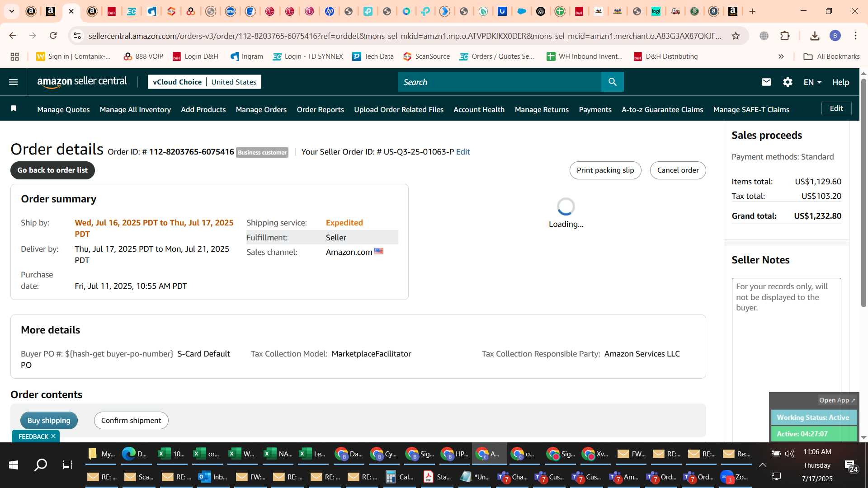Open the Chrome downloads icon
The width and height of the screenshot is (868, 488).
[815, 36]
